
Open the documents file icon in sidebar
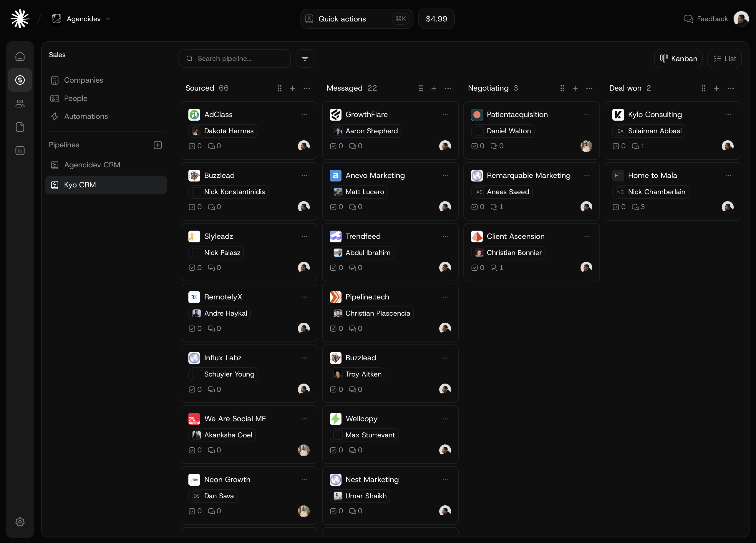pos(20,127)
